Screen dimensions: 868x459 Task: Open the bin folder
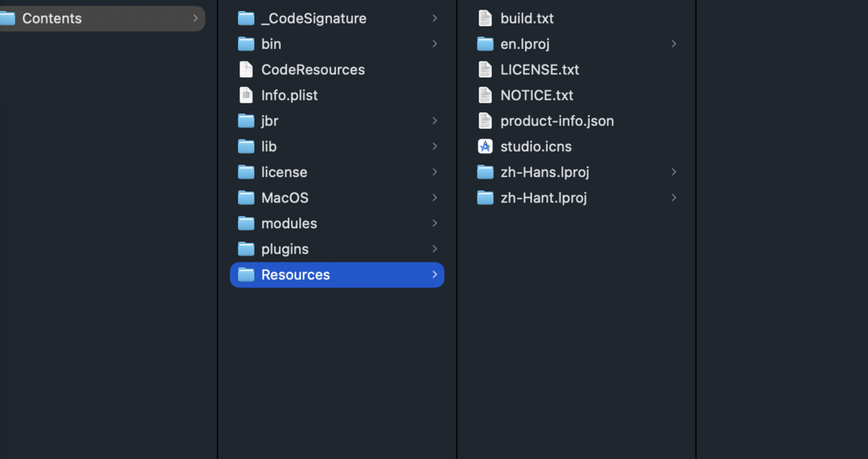[x=271, y=44]
